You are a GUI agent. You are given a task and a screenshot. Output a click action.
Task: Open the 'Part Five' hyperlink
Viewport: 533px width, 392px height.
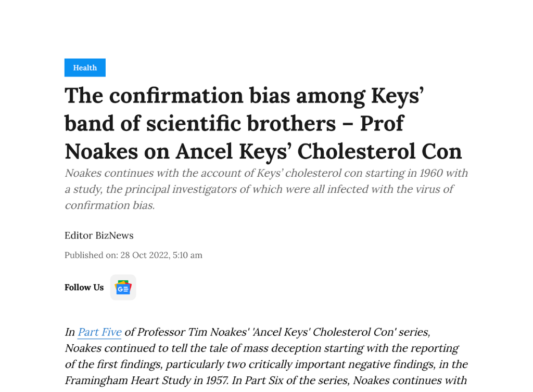(x=99, y=332)
